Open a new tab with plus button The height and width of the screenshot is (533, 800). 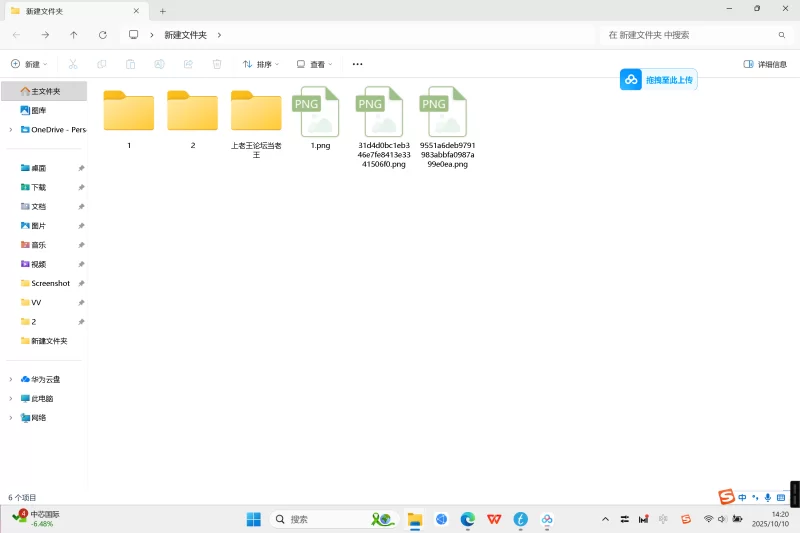point(163,10)
